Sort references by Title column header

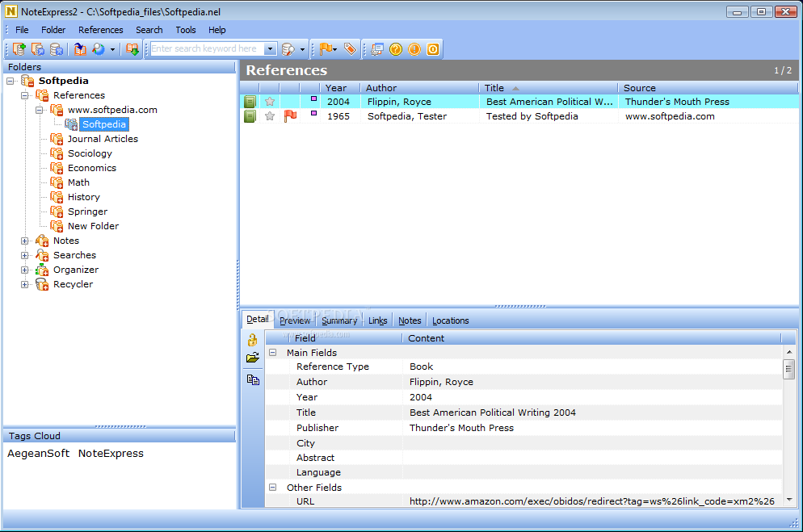548,88
